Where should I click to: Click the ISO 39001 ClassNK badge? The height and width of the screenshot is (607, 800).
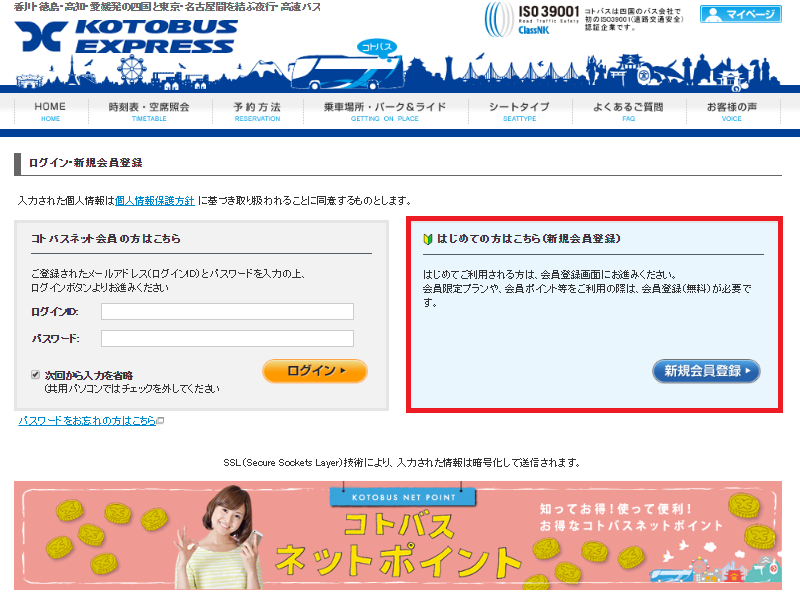531,19
